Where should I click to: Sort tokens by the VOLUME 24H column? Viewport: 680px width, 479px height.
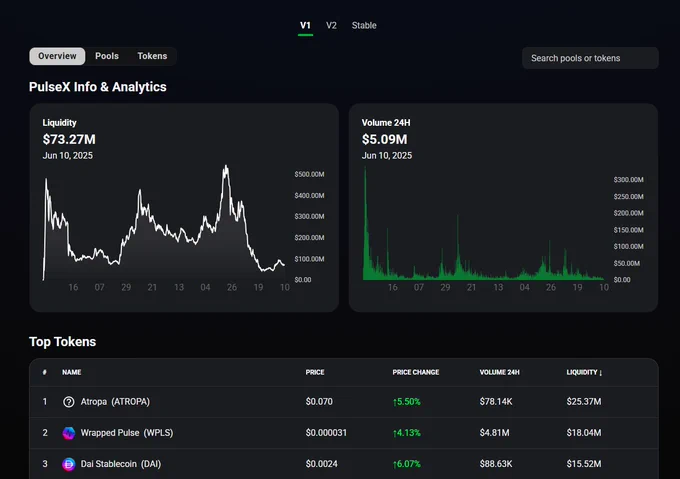[499, 372]
